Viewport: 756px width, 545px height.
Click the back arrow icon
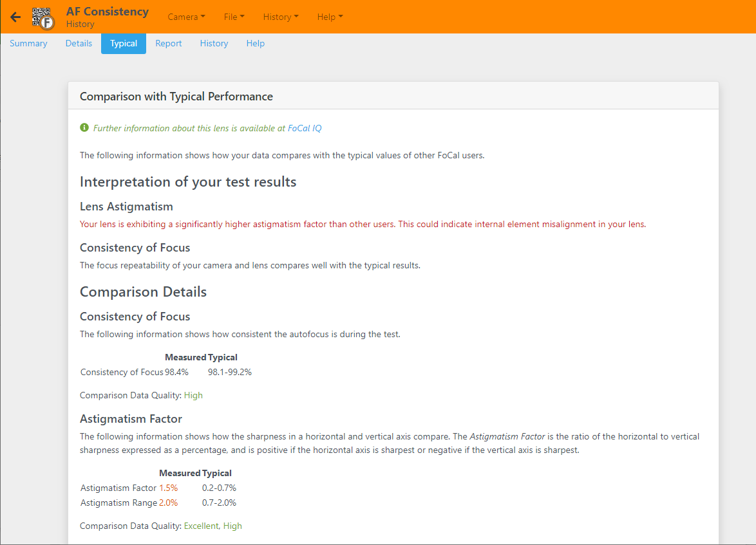(15, 17)
